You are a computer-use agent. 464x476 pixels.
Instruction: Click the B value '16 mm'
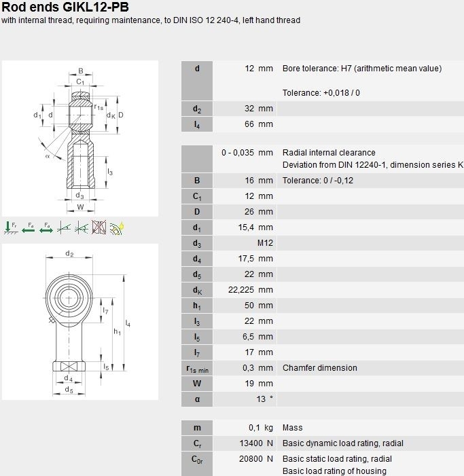(259, 181)
